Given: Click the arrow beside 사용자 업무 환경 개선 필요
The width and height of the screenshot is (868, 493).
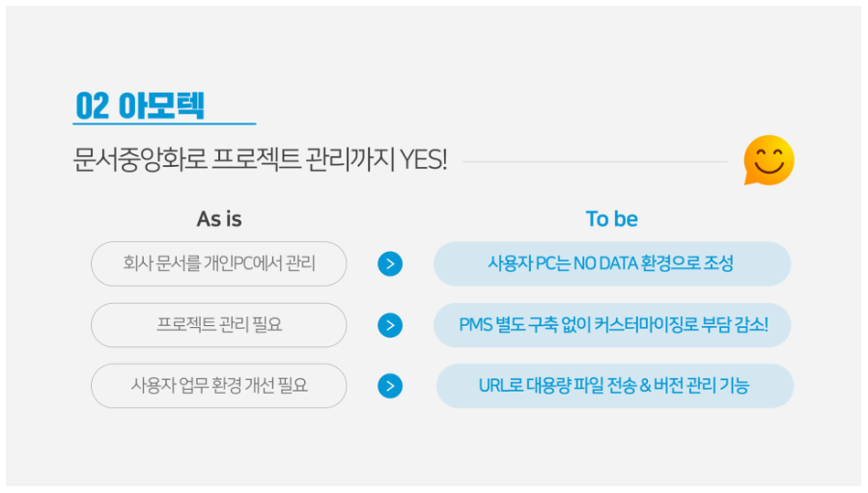Looking at the screenshot, I should coord(390,386).
